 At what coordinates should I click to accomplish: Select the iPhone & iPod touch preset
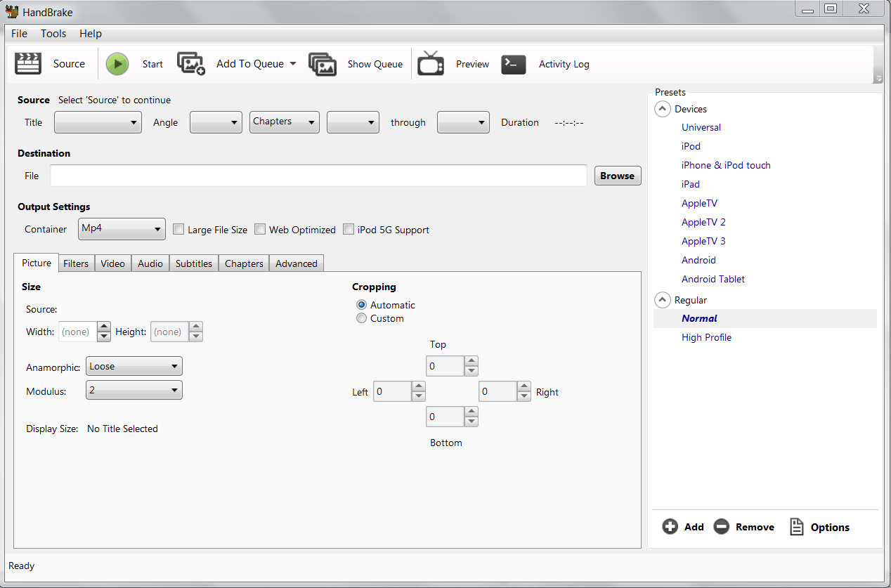point(726,165)
